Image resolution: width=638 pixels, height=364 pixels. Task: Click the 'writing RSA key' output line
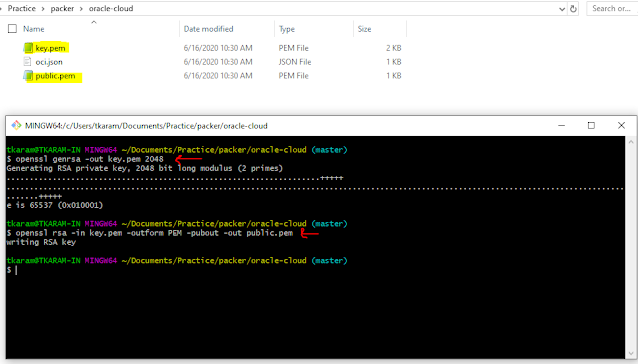pyautogui.click(x=41, y=242)
